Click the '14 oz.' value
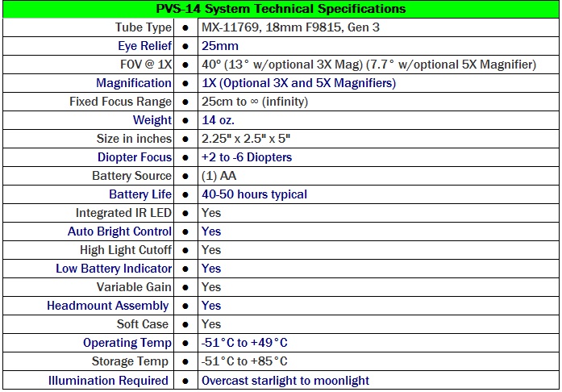Viewport: 562px width, 392px height. (x=218, y=120)
